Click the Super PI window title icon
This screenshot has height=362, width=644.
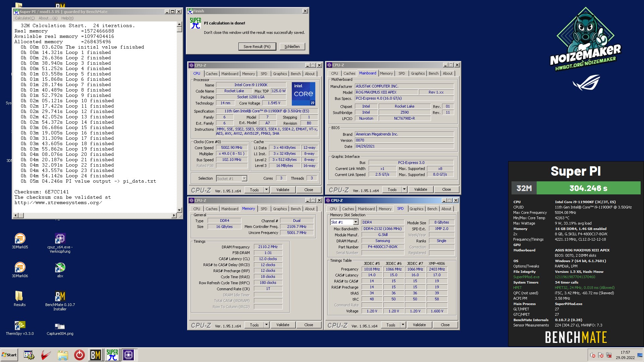[16, 12]
